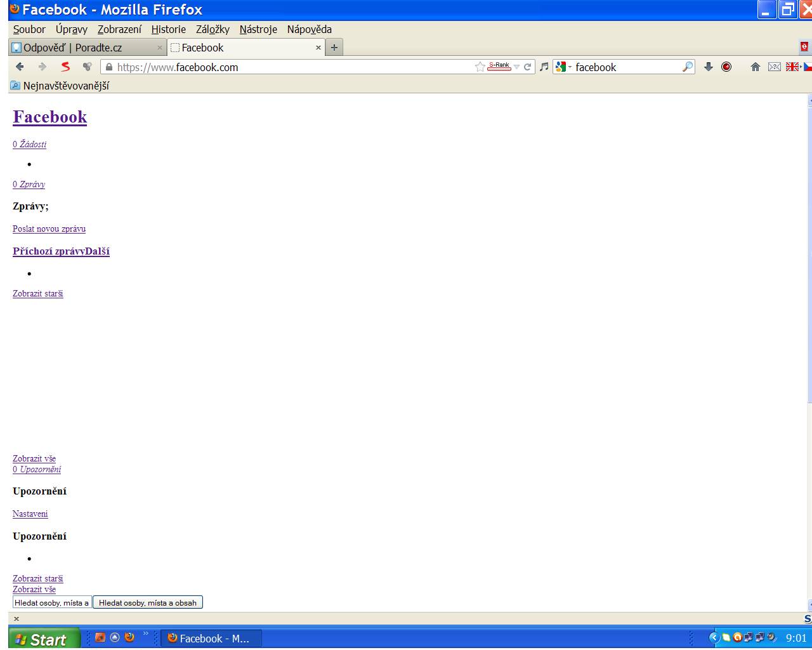This screenshot has height=650, width=812.
Task: Open downloads with the down arrow icon
Action: coord(709,67)
